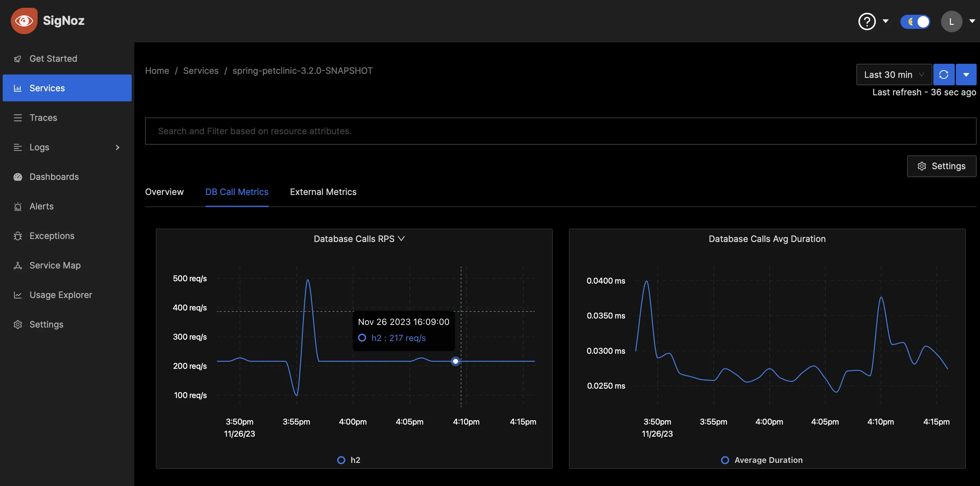This screenshot has width=980, height=486.
Task: Click the Database Calls Avg Duration title
Action: point(767,239)
